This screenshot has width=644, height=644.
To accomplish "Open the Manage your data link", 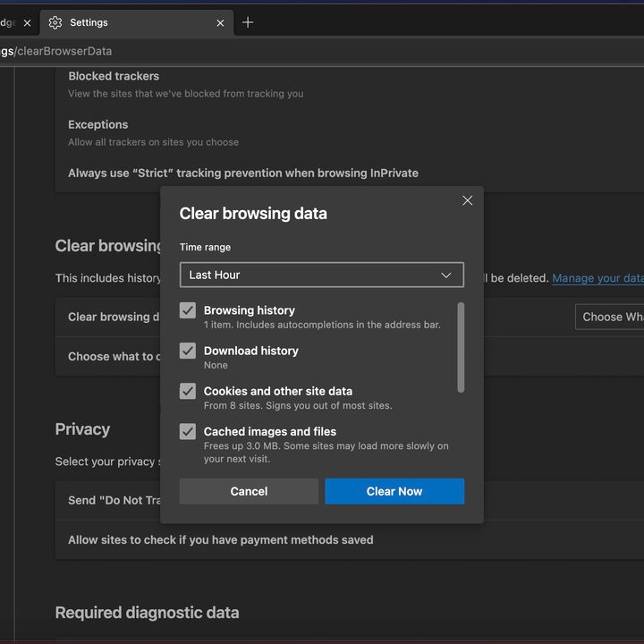I will (x=598, y=278).
